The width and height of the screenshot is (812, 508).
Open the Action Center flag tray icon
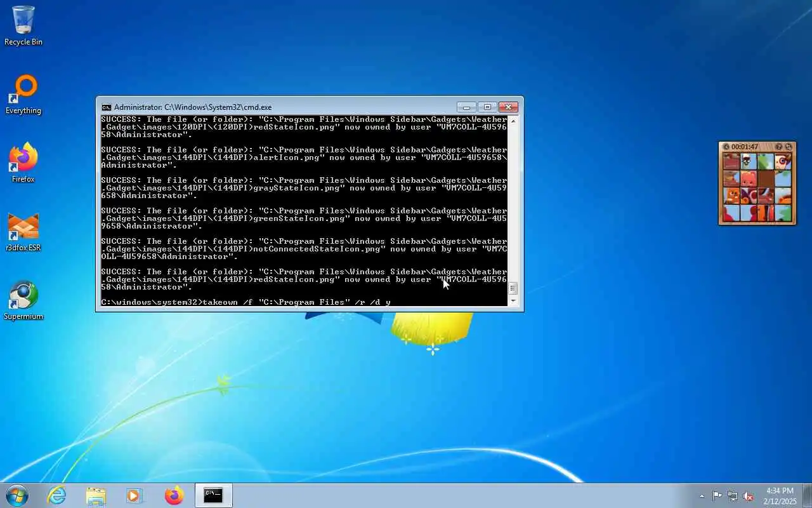pyautogui.click(x=717, y=496)
